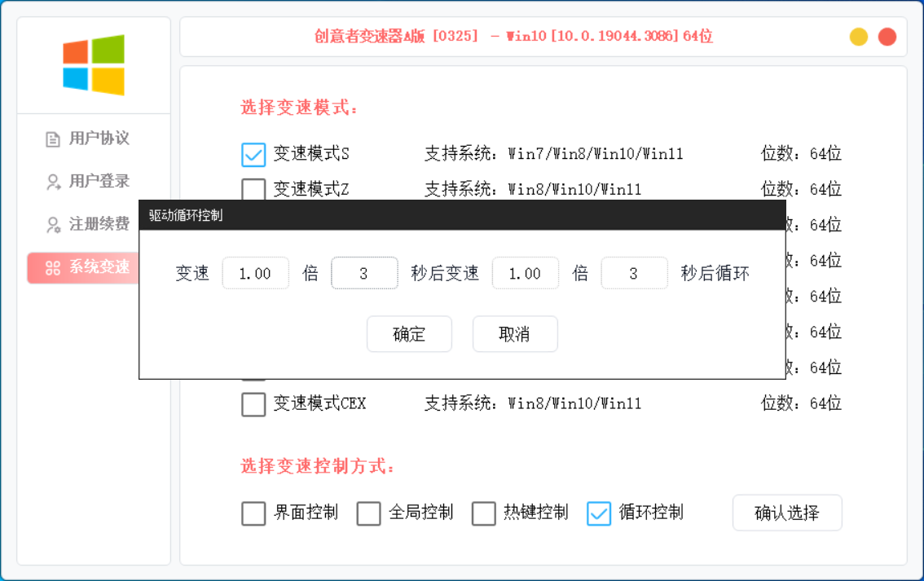Enable the 全局控制 checkbox
Screen dimensions: 924x581
click(368, 513)
